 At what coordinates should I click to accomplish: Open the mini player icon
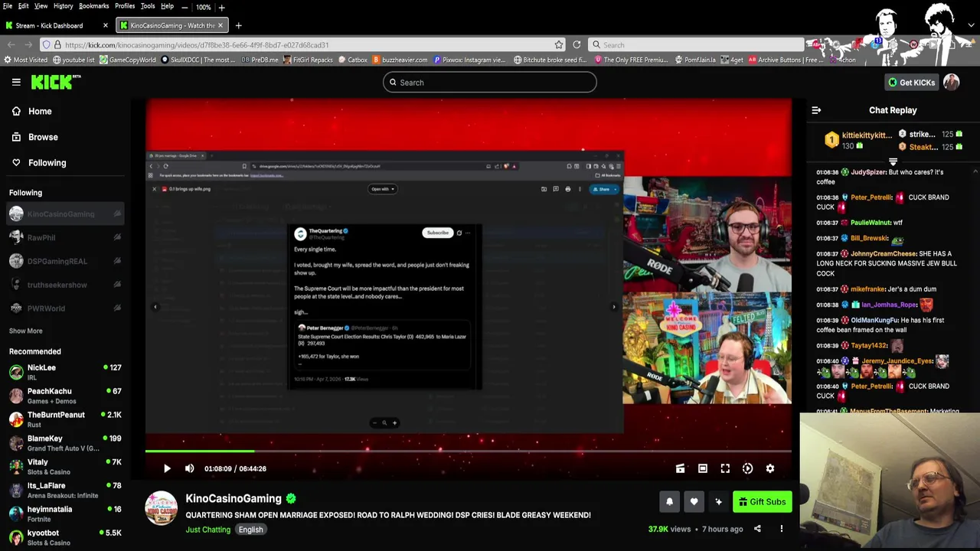click(x=680, y=468)
